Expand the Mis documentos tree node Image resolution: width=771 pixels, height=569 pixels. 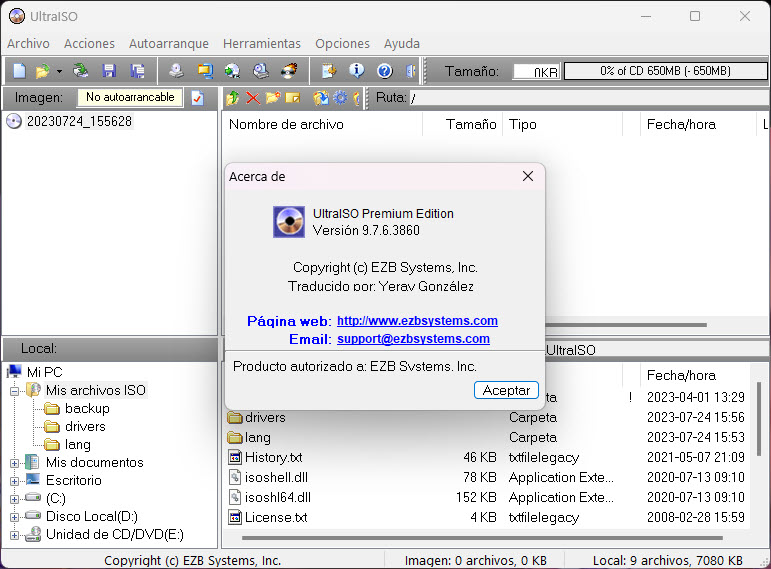[14, 463]
